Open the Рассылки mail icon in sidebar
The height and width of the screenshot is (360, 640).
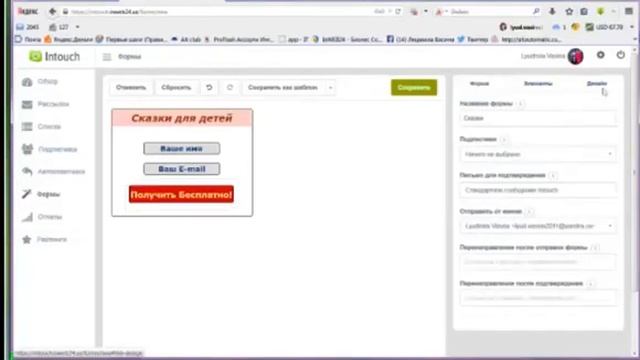pos(27,104)
